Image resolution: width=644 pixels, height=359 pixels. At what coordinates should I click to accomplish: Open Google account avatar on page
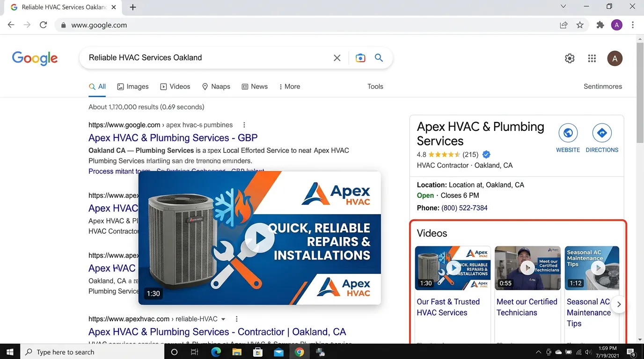point(615,58)
